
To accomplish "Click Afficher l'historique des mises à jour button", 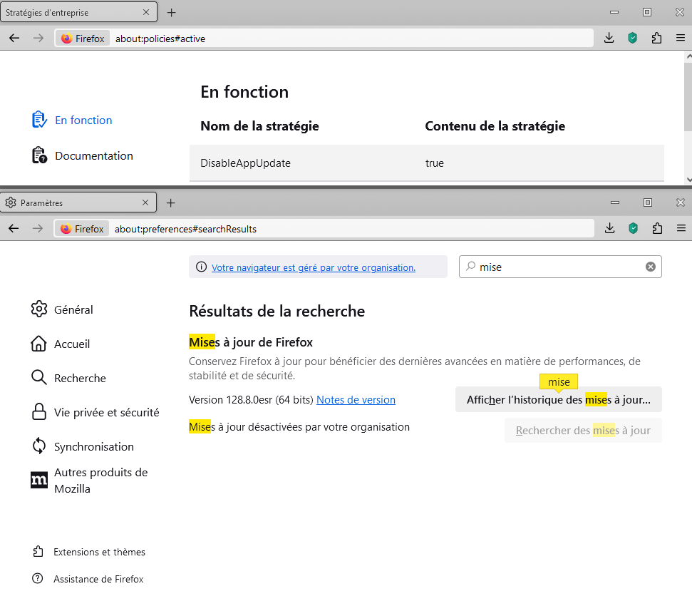I will pyautogui.click(x=558, y=400).
